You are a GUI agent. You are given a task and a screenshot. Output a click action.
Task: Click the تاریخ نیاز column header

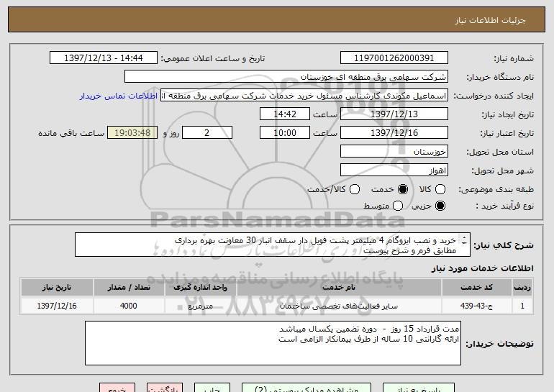(x=57, y=288)
